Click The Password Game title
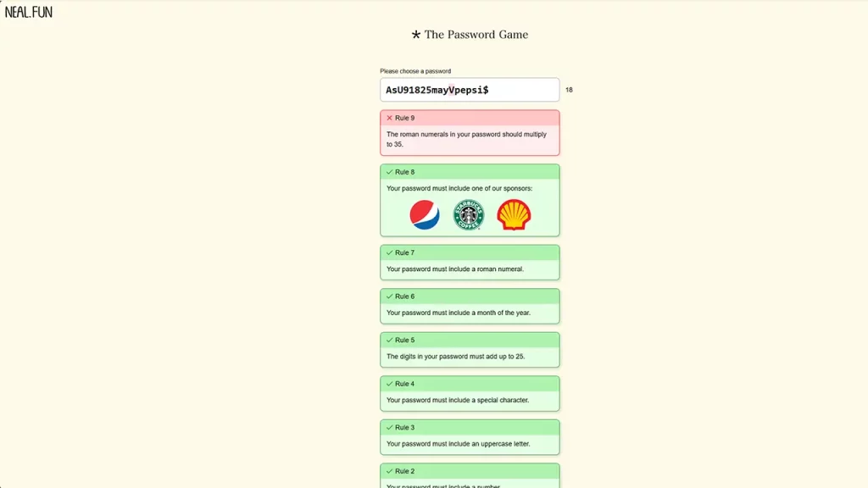This screenshot has height=488, width=868. coord(476,35)
